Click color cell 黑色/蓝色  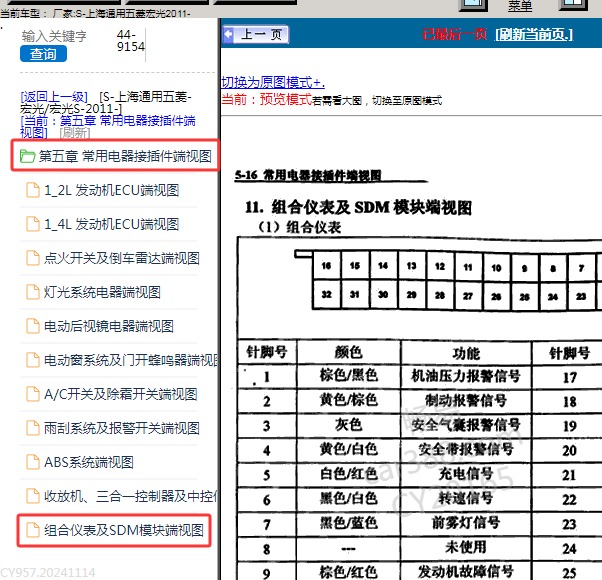349,523
